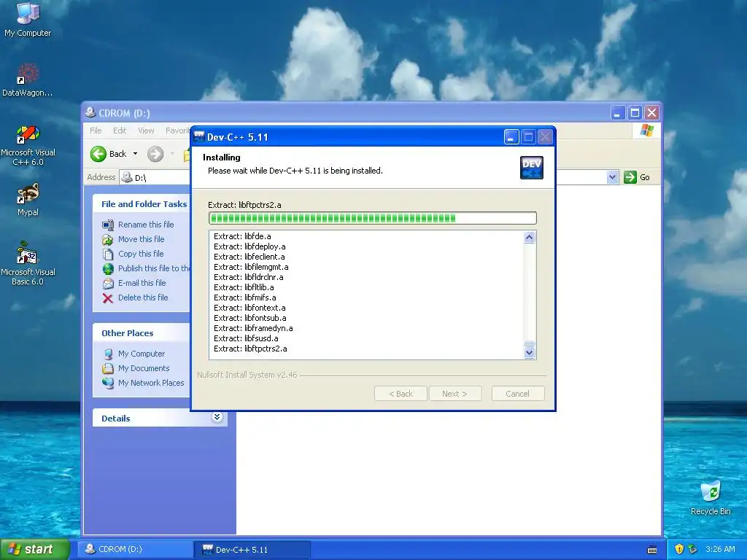Click the My Computer icon in Other Places
The image size is (747, 560).
click(108, 354)
